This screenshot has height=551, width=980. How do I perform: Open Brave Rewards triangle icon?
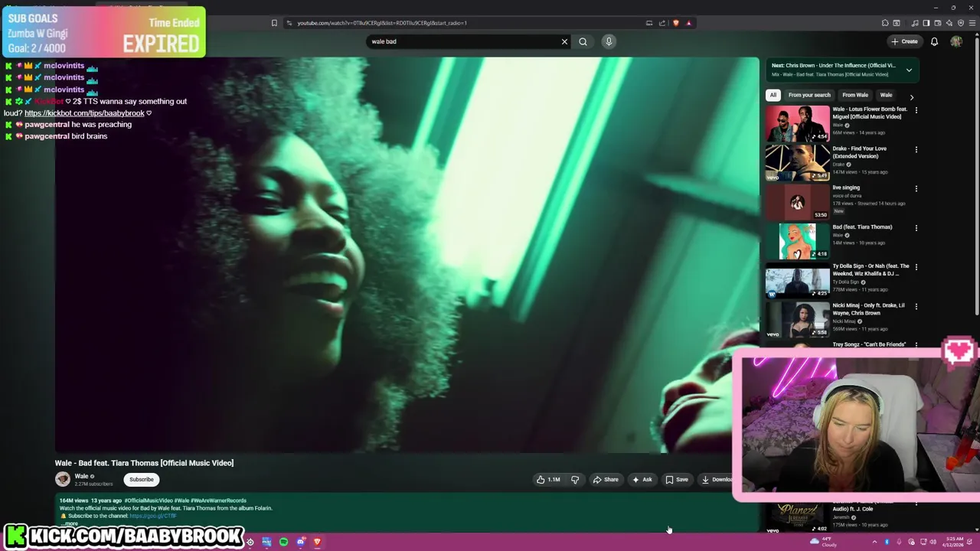[688, 23]
